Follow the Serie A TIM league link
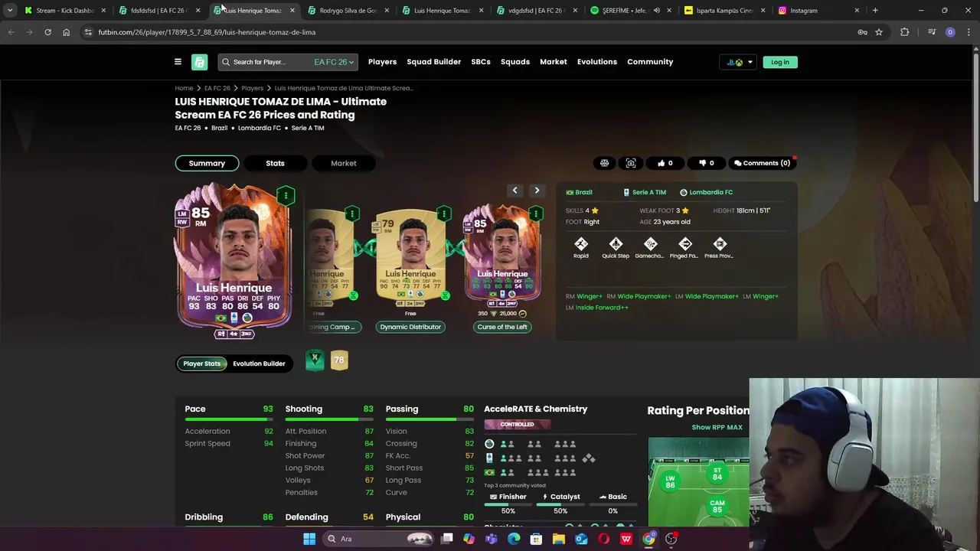 click(x=645, y=192)
